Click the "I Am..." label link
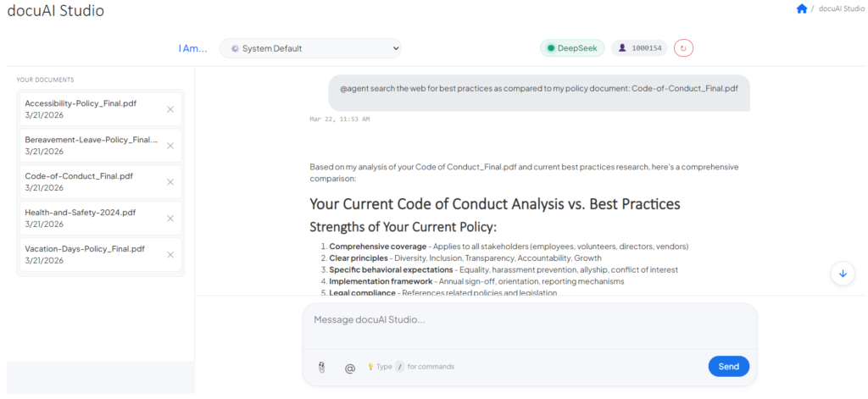868x399 pixels. coord(192,48)
